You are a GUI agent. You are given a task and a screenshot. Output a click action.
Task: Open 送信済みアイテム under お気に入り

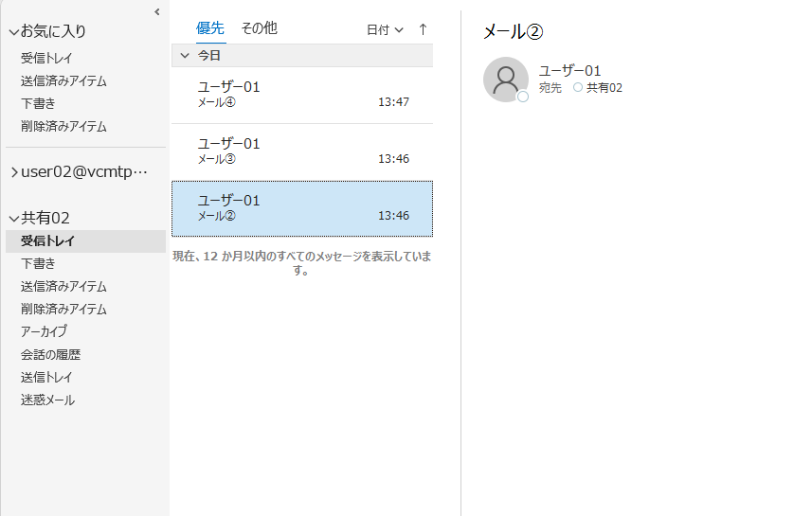click(63, 81)
